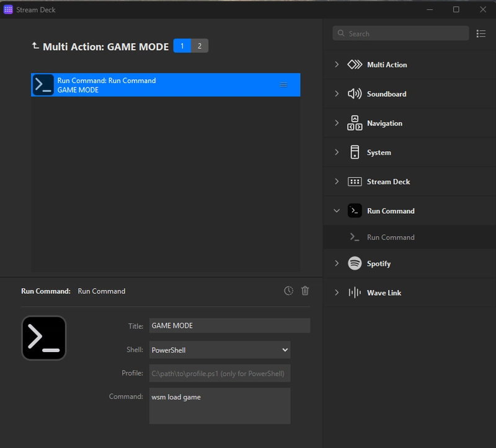Screen dimensions: 496x448
Task: Click the drag handle on Run Command row
Action: 284,85
